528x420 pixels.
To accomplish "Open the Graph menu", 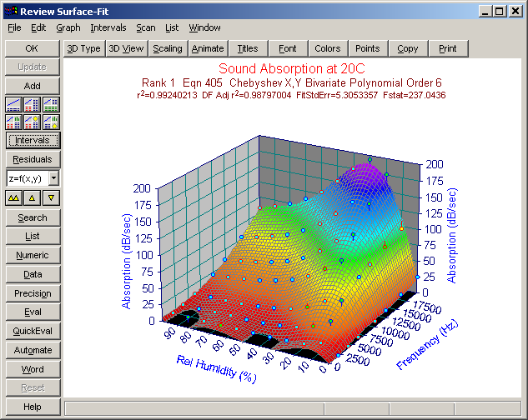I will tap(68, 27).
